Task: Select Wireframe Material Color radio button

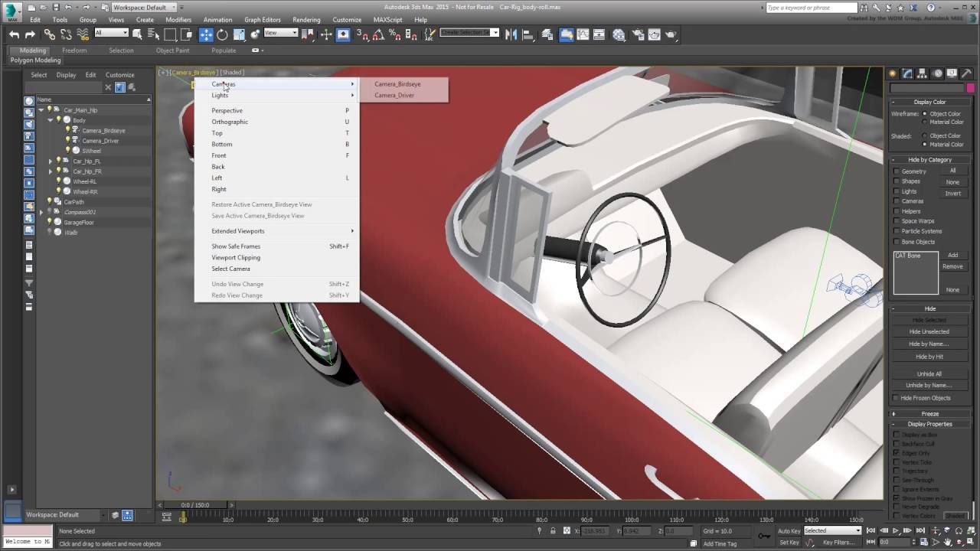Action: click(x=925, y=122)
